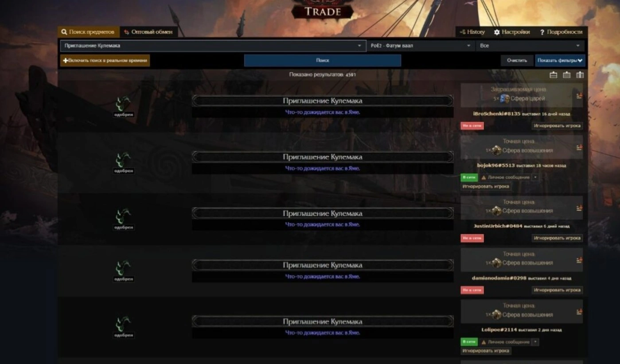Open the item name dropdown Приглашение Кулемака
Screen dimensions: 620x364
click(212, 46)
